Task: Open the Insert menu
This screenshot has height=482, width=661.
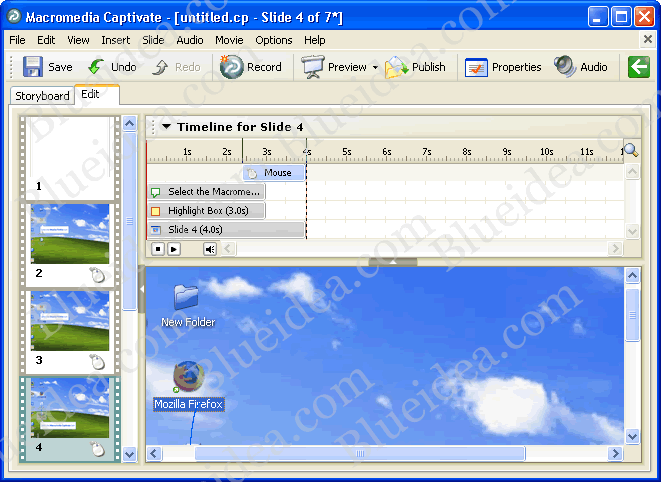Action: point(116,40)
